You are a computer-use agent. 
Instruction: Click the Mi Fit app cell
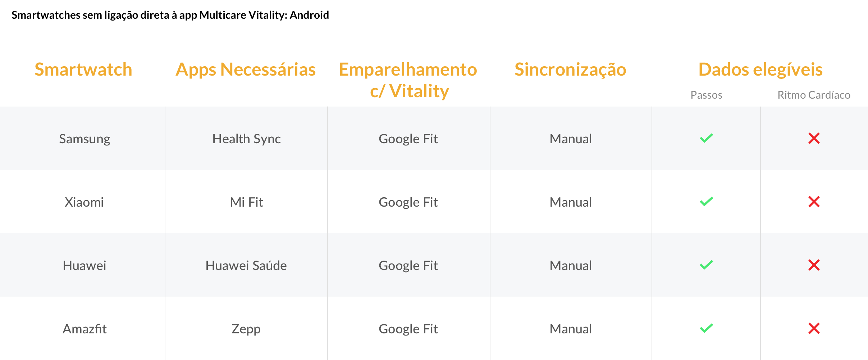[x=246, y=202]
